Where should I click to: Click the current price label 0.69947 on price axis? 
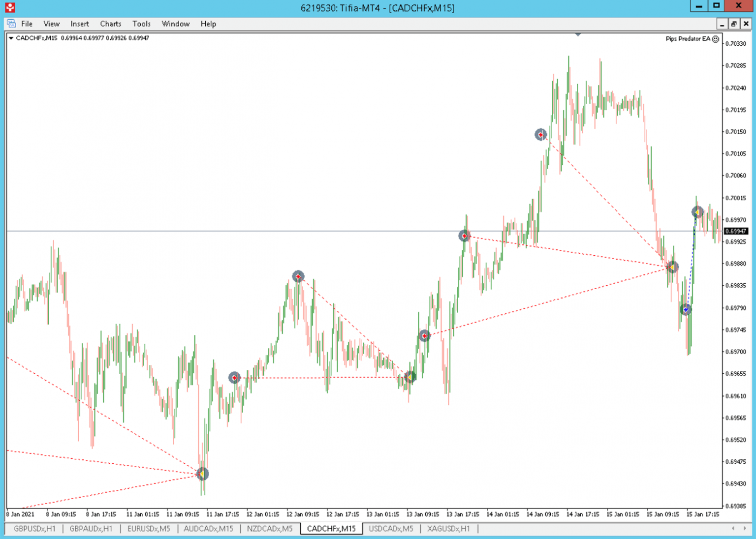click(735, 231)
